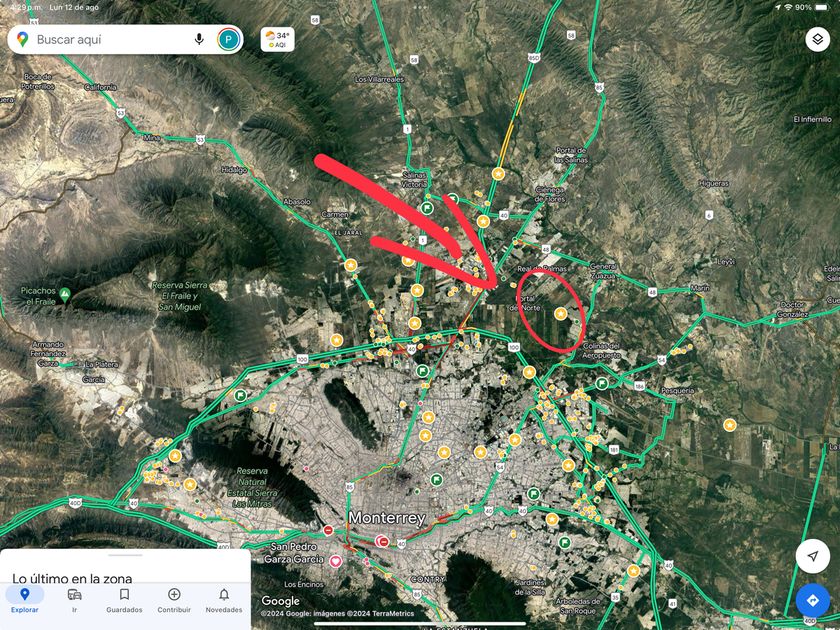Viewport: 840px width, 630px height.
Task: Tap the Pesquería town label
Action: [x=678, y=391]
